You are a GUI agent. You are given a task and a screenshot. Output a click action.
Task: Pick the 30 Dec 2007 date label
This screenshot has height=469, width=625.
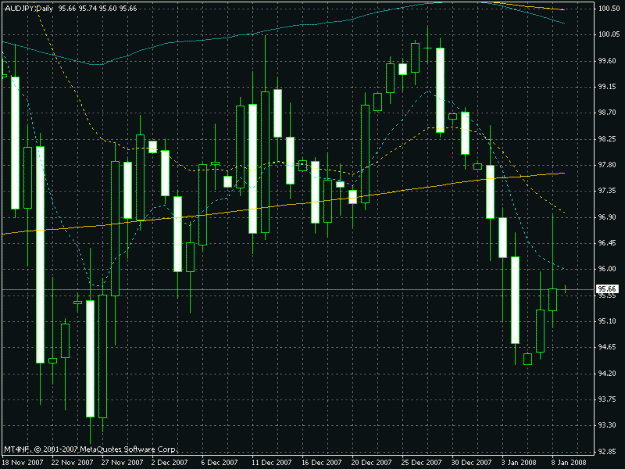pyautogui.click(x=472, y=462)
